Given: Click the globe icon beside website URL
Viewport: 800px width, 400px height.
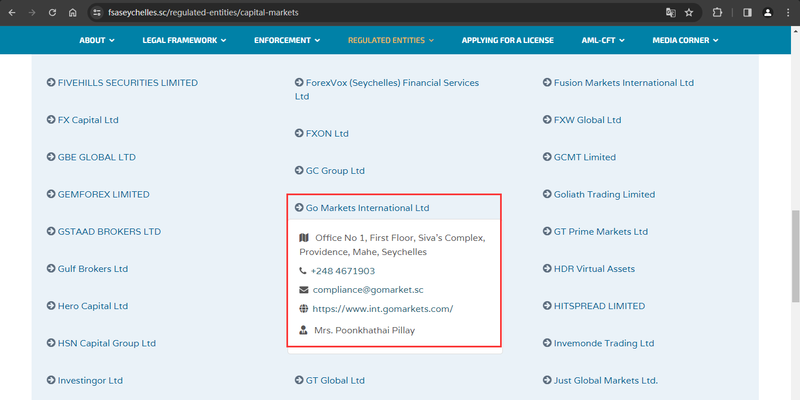Looking at the screenshot, I should tap(304, 309).
